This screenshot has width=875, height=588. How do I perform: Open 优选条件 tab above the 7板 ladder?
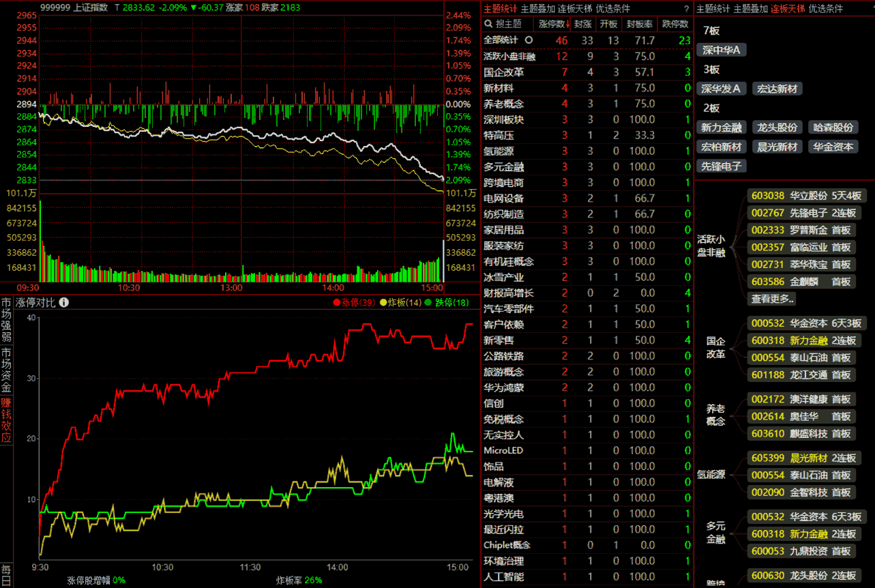pos(826,9)
